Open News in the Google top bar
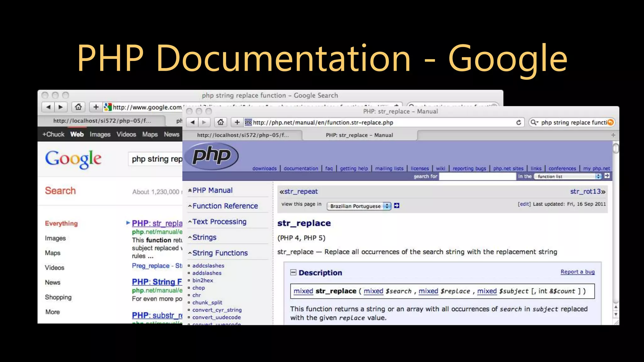 [x=171, y=134]
